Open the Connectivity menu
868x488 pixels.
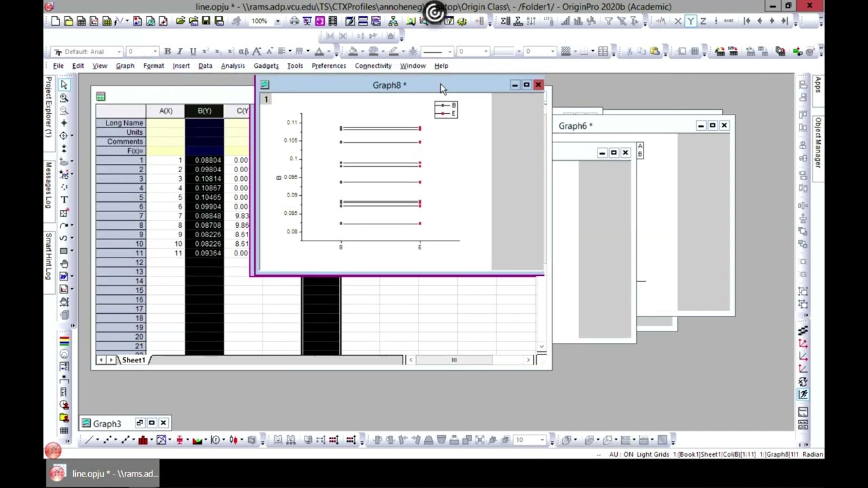tap(373, 66)
